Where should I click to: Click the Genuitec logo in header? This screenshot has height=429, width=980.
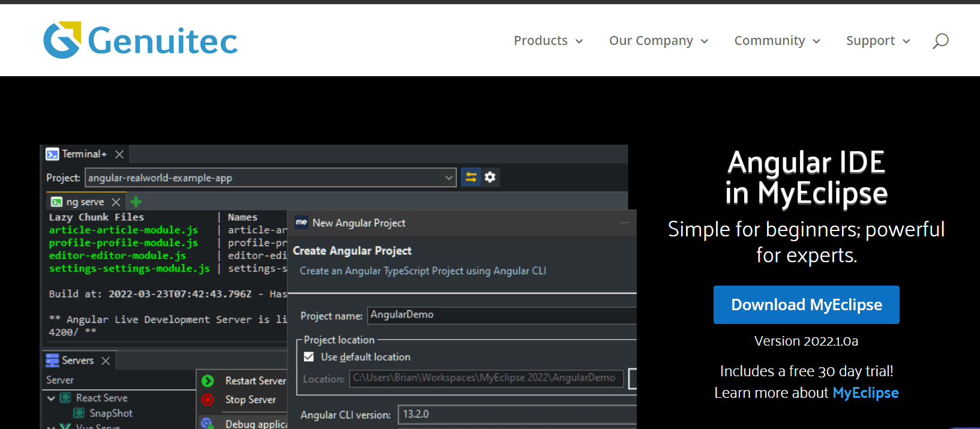[140, 40]
